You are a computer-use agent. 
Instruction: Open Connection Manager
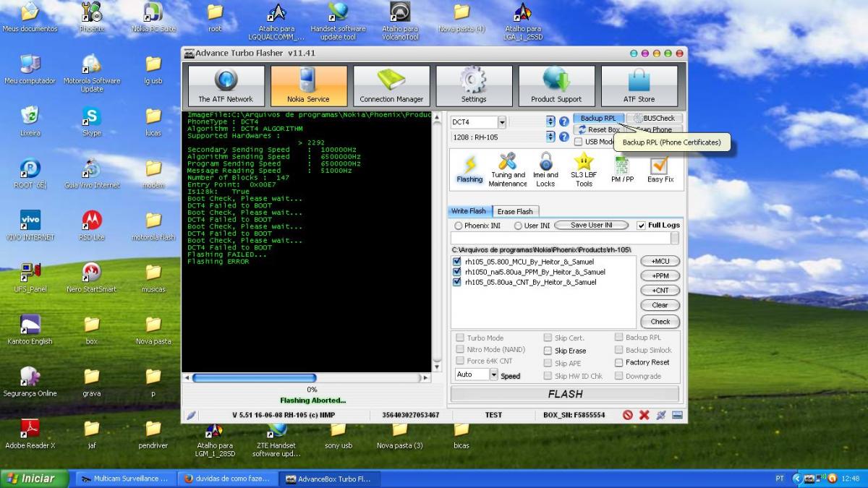point(391,86)
